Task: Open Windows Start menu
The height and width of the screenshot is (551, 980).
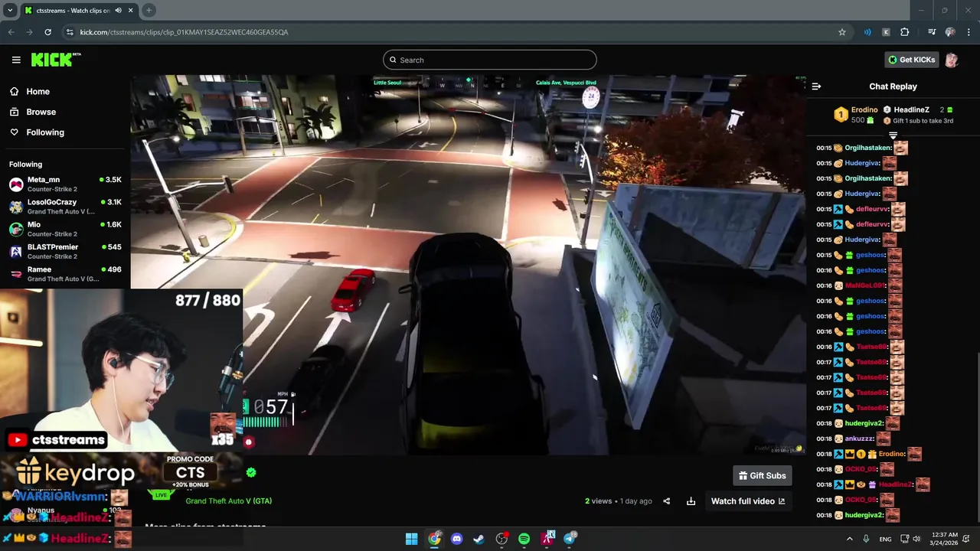Action: point(411,539)
